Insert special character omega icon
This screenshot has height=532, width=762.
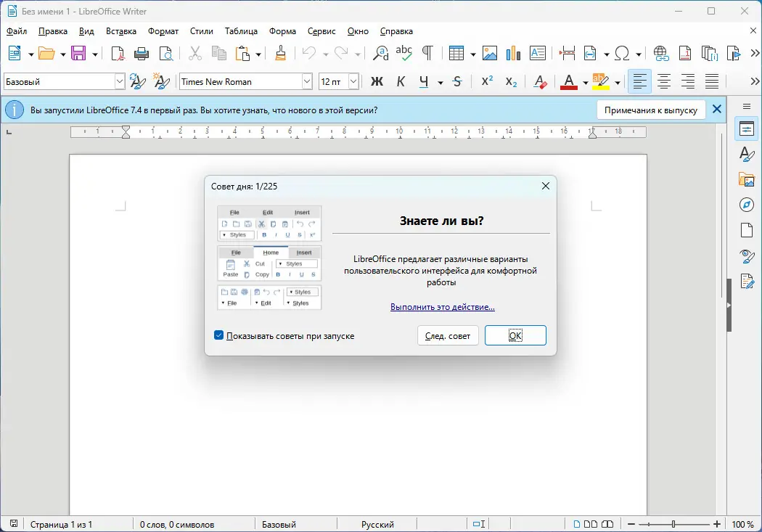tap(622, 53)
